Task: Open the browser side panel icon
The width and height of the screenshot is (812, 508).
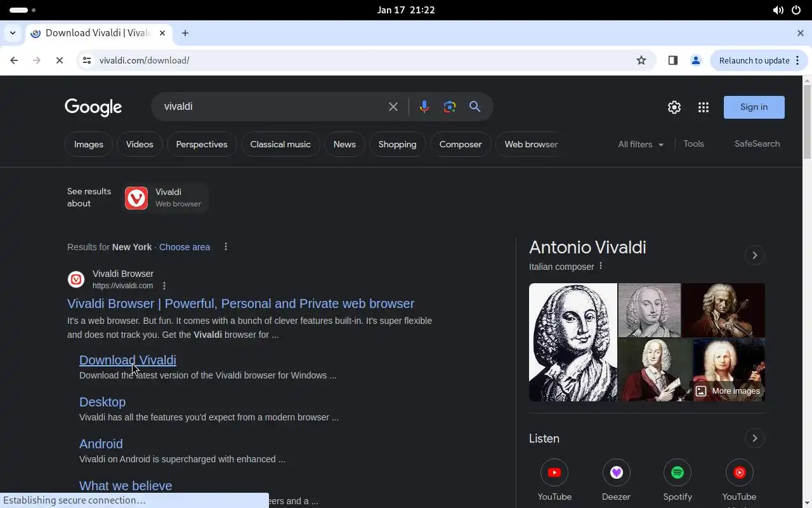Action: tap(673, 60)
